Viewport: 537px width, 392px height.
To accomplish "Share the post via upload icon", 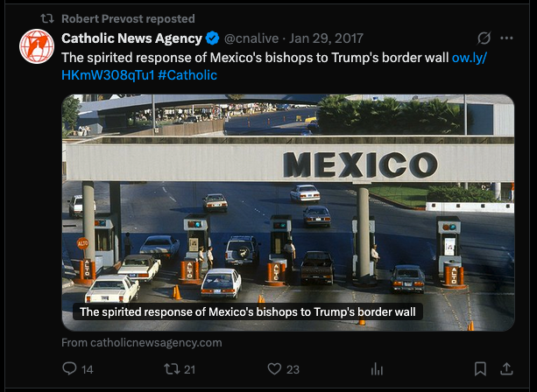I will [506, 368].
